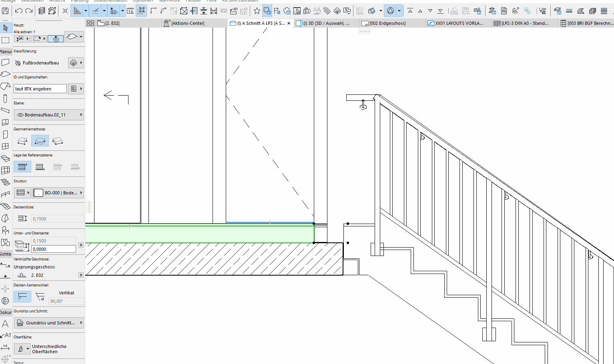Select the Column tool in toolbox
614x364 pixels.
pyautogui.click(x=5, y=98)
